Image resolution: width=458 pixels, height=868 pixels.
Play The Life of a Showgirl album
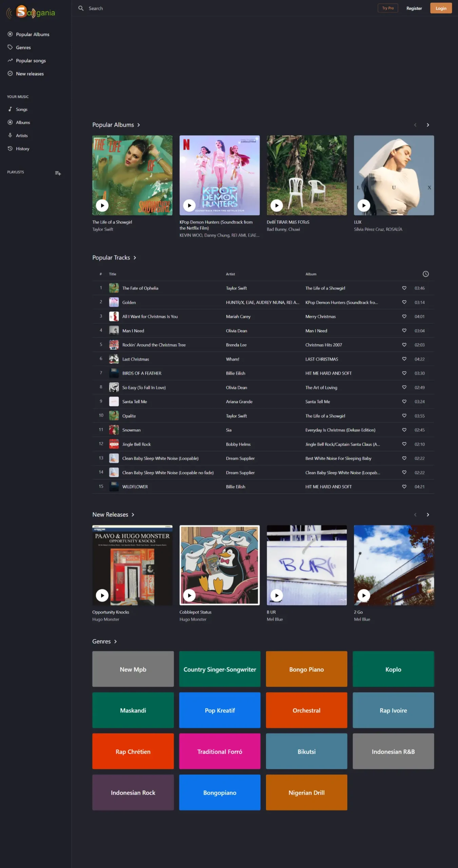click(102, 205)
